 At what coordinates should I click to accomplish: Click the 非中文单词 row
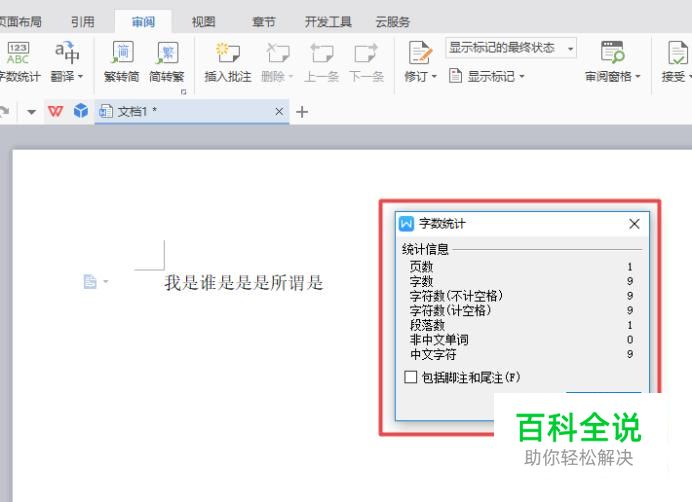522,340
